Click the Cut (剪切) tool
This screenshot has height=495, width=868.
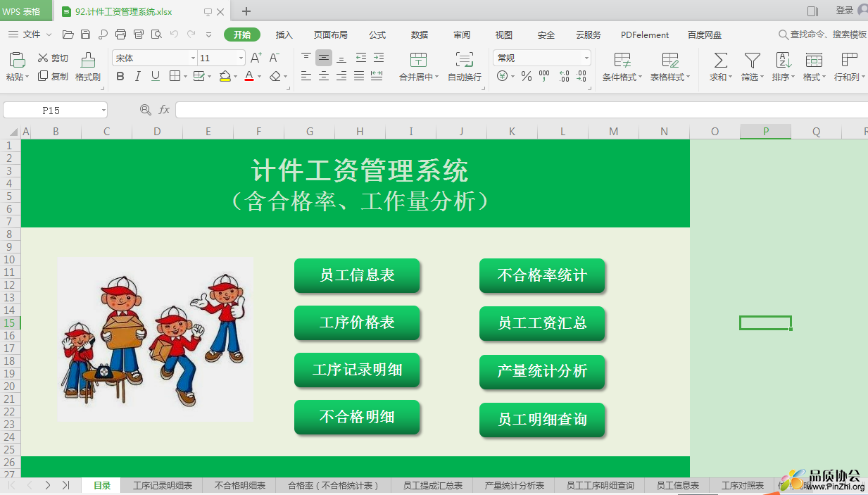(53, 58)
